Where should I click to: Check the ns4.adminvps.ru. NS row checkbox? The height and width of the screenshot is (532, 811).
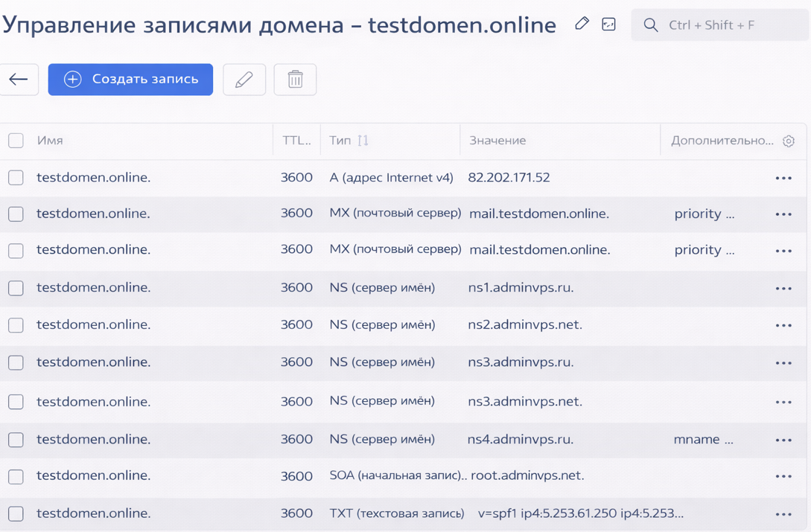coord(16,440)
